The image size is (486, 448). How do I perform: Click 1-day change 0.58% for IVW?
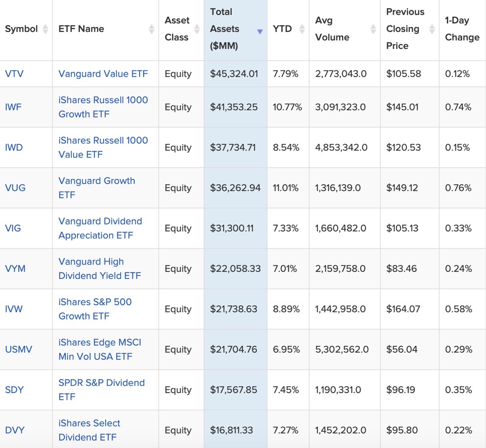[x=459, y=309]
